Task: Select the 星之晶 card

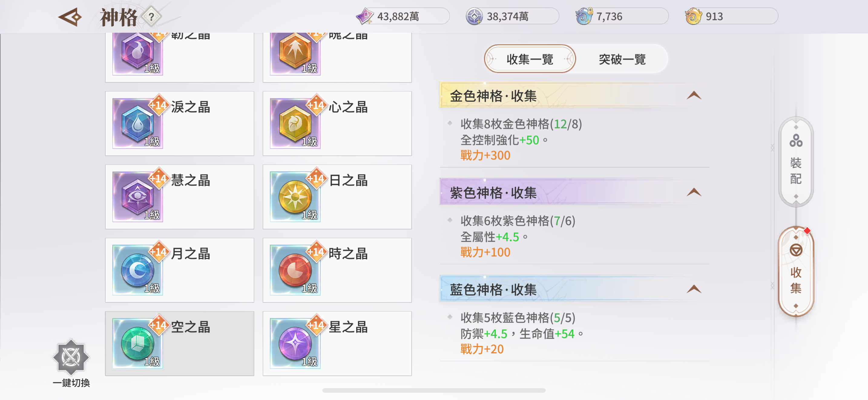Action: point(337,343)
